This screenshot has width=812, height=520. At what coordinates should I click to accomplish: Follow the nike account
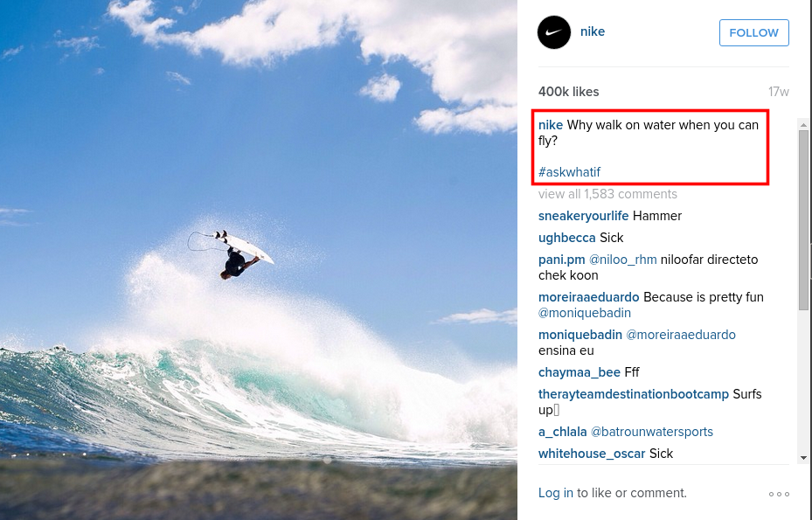tap(754, 32)
